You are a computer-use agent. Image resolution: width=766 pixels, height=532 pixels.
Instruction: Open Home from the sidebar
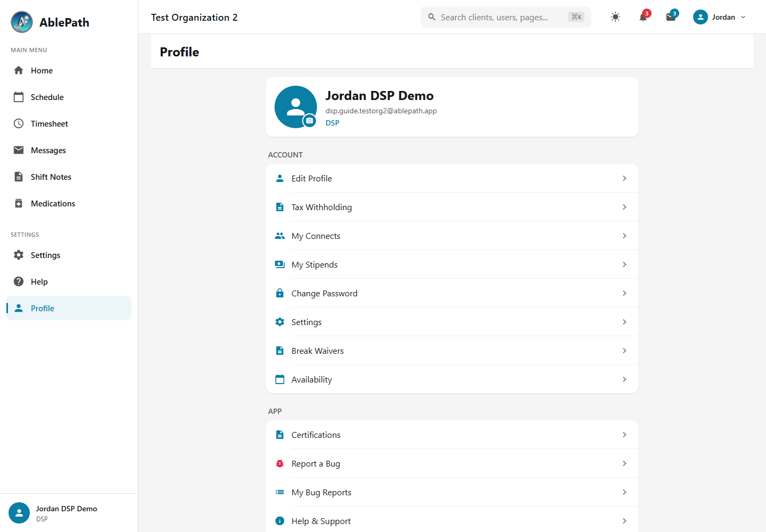click(x=69, y=70)
